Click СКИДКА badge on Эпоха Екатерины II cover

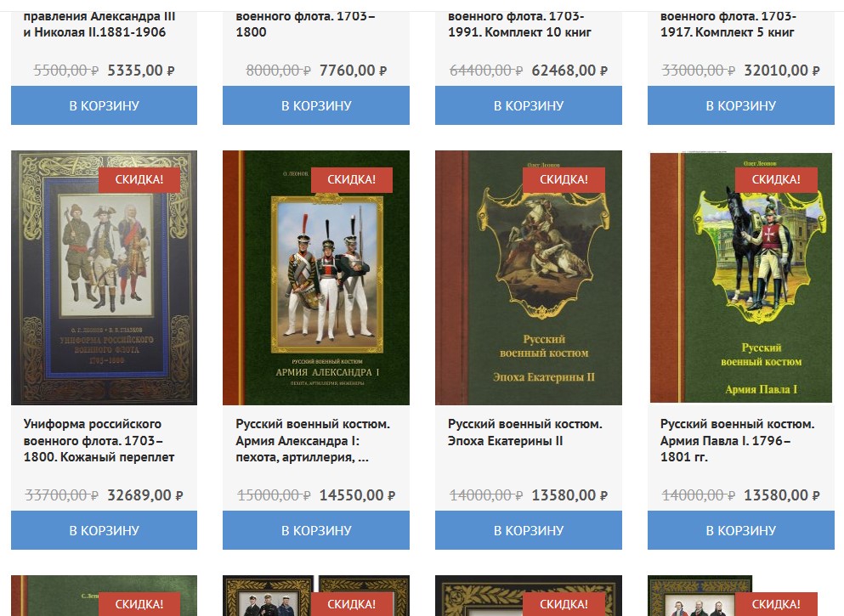point(564,179)
